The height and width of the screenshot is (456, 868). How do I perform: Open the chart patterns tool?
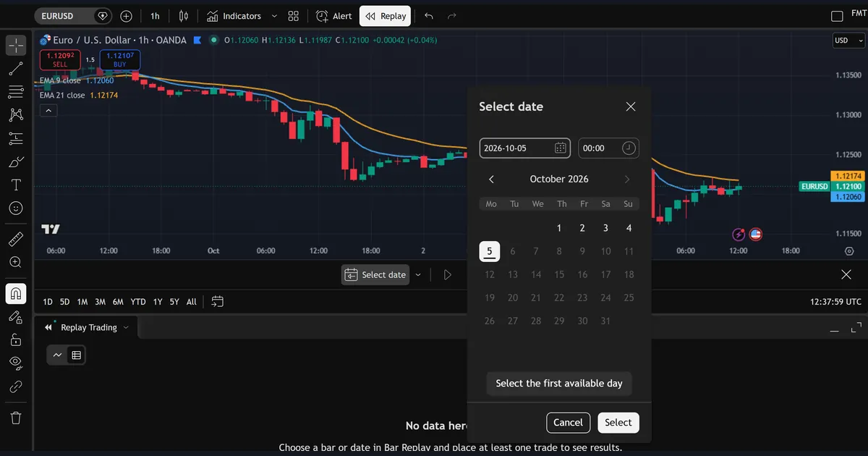(16, 114)
